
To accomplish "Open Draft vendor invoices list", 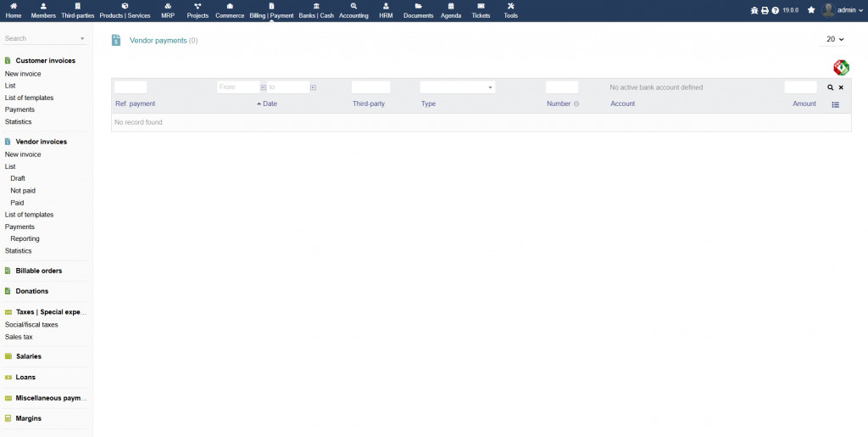I will pos(18,178).
